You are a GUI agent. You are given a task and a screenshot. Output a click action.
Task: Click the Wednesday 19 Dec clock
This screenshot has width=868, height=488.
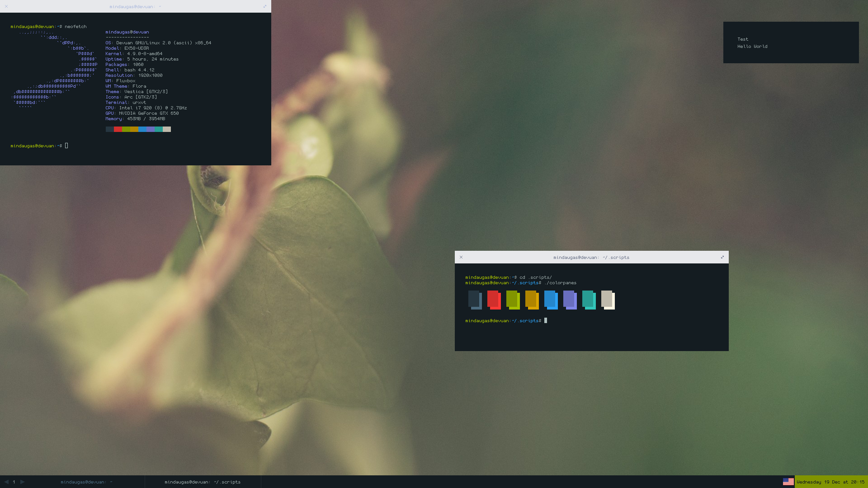tap(830, 482)
